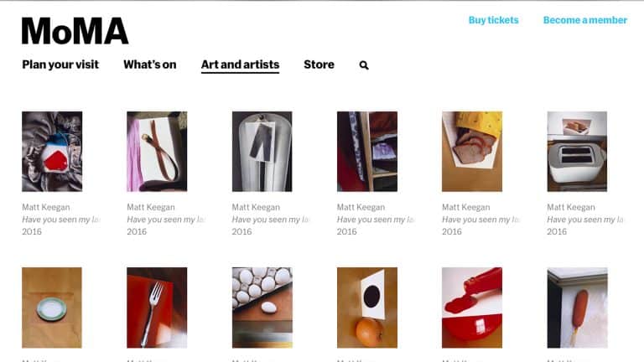Click Become a member link

click(x=585, y=20)
